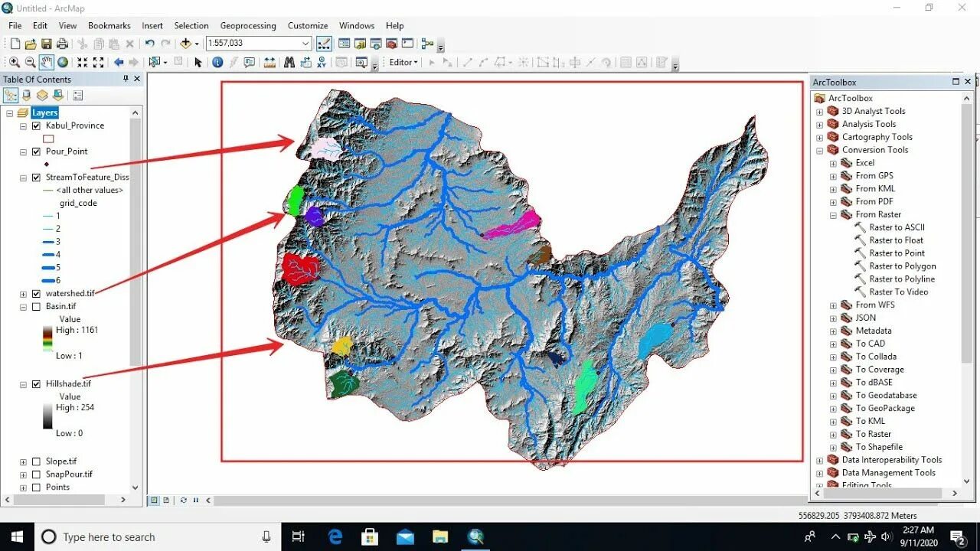This screenshot has height=551, width=980.
Task: Open the Measure ruler tool
Action: (x=269, y=63)
